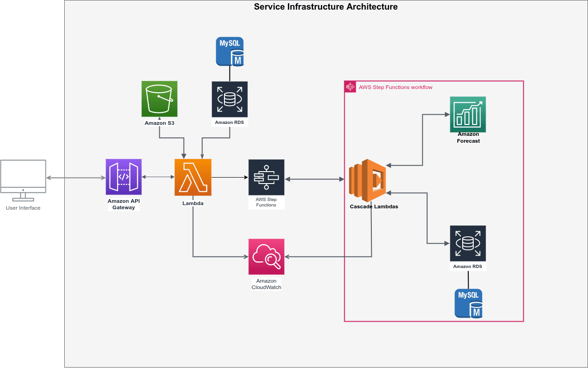The image size is (588, 368).
Task: Select the 'Cascade Lambdas' label
Action: pyautogui.click(x=374, y=206)
